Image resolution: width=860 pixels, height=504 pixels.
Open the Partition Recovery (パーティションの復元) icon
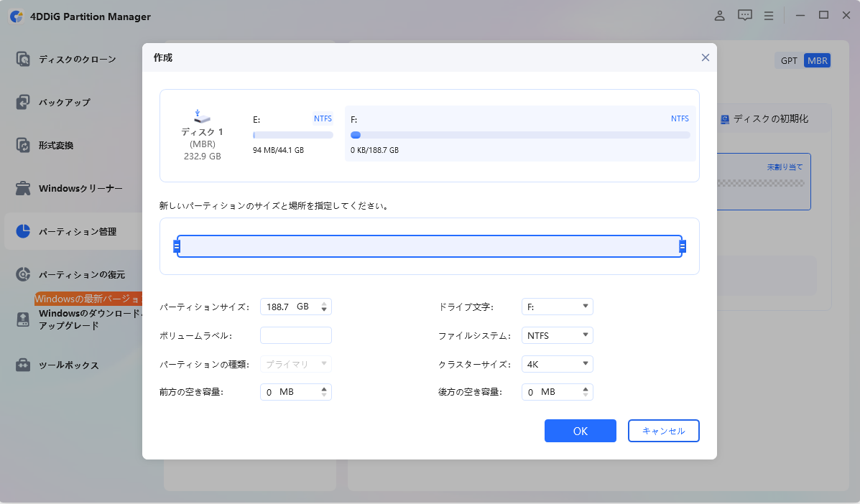point(23,274)
